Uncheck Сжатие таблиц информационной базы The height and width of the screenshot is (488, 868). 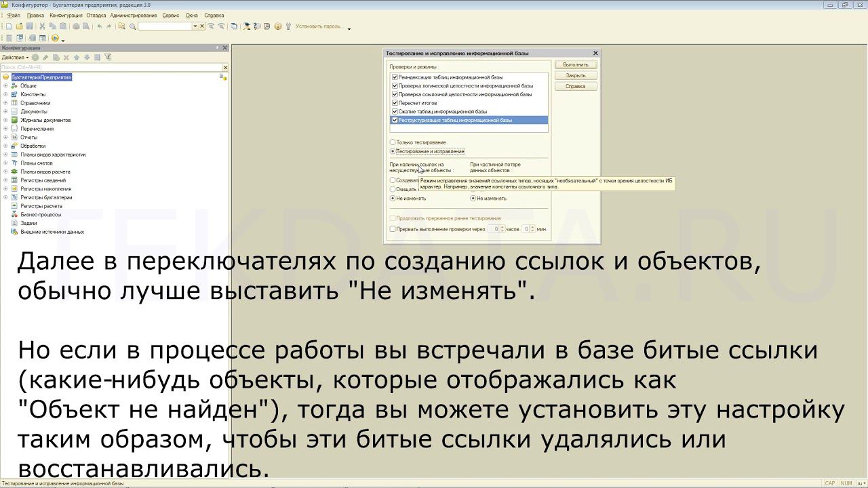point(395,111)
